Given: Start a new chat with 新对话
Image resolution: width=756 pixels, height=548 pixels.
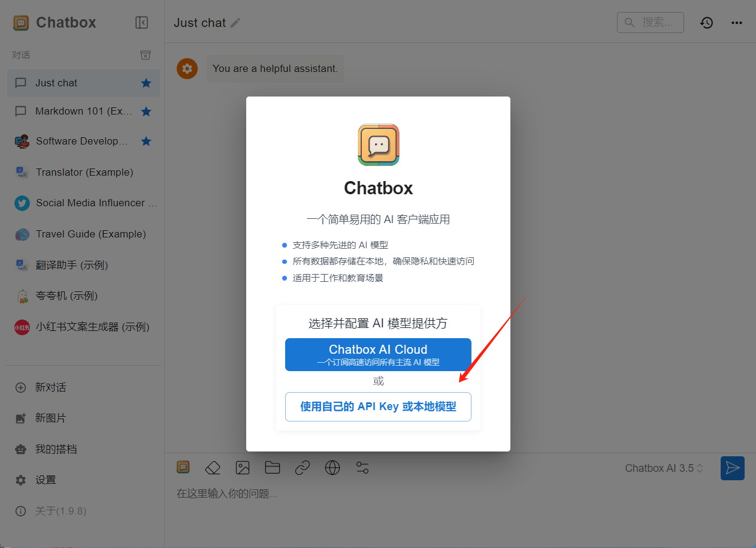Looking at the screenshot, I should (83, 387).
